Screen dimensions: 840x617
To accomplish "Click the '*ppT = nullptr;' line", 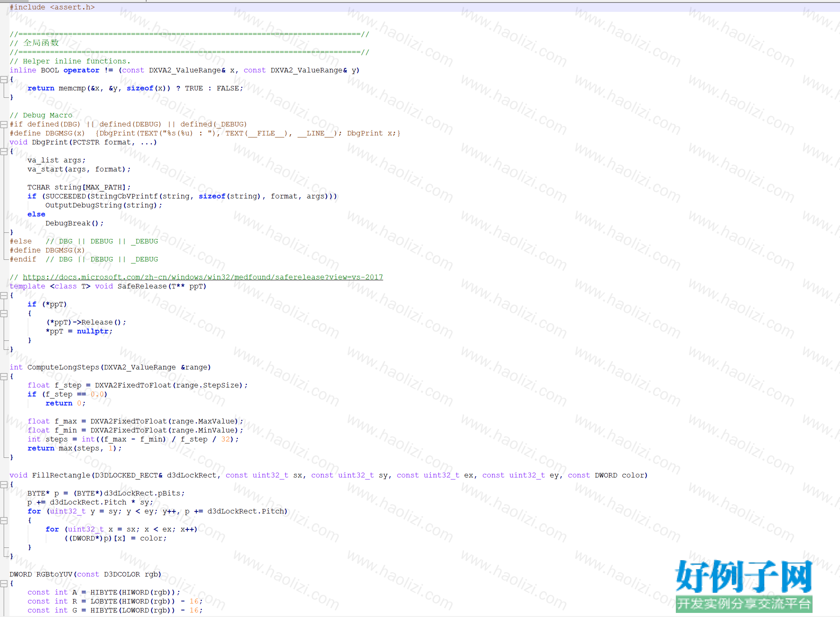I will (79, 331).
